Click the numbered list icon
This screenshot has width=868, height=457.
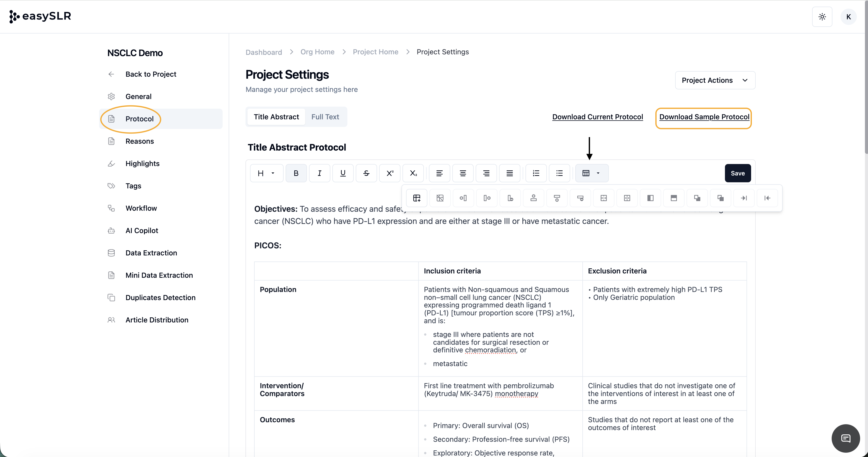(536, 173)
